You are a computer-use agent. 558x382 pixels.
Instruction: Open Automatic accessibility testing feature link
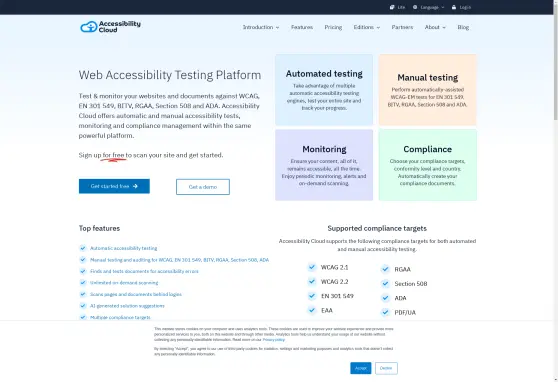pos(123,248)
